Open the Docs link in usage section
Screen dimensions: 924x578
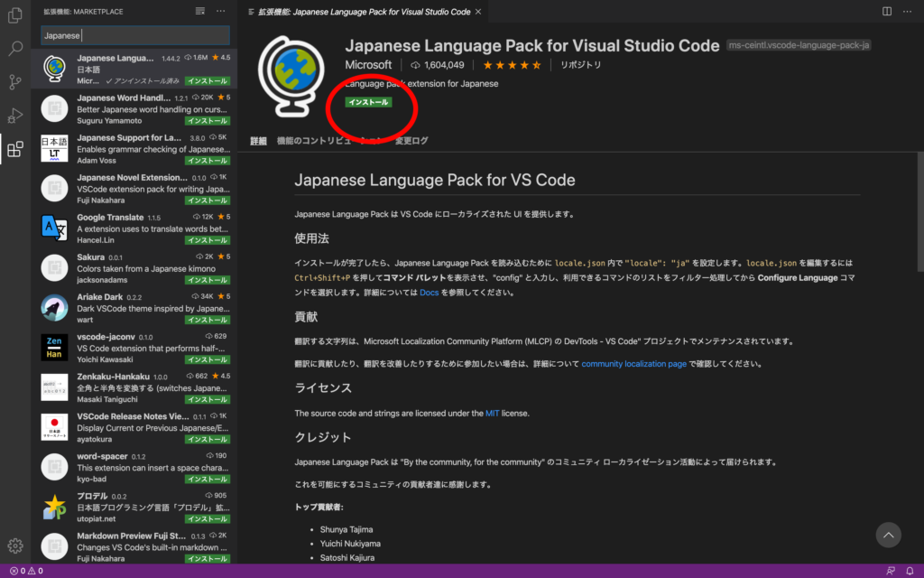pyautogui.click(x=429, y=293)
